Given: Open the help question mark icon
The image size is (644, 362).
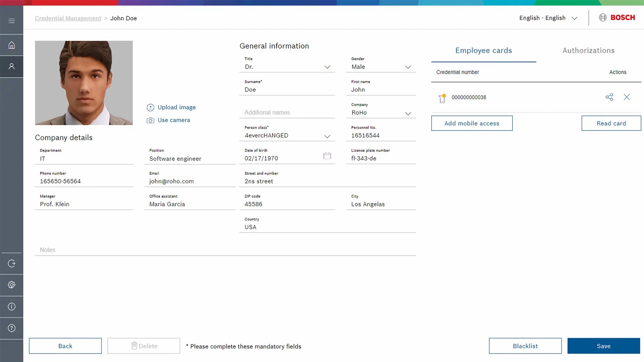Looking at the screenshot, I should (12, 328).
